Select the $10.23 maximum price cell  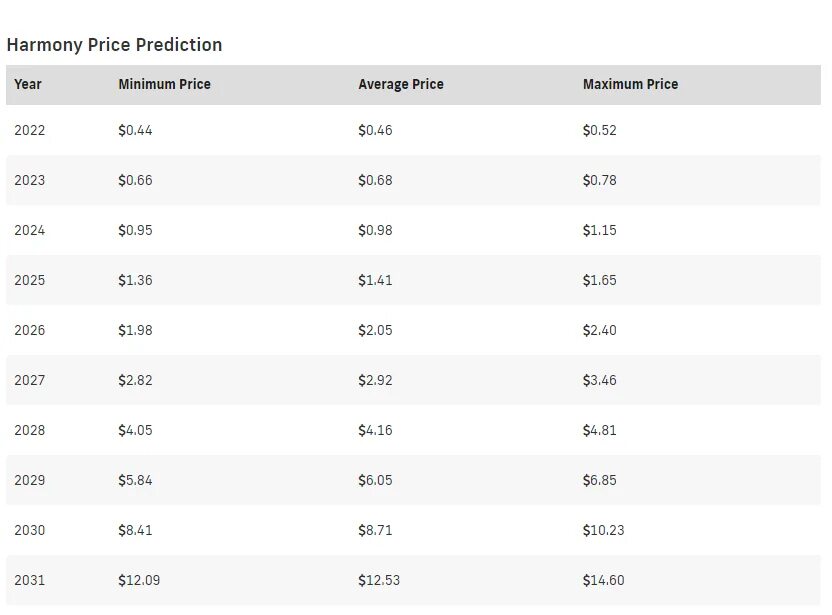coord(603,530)
